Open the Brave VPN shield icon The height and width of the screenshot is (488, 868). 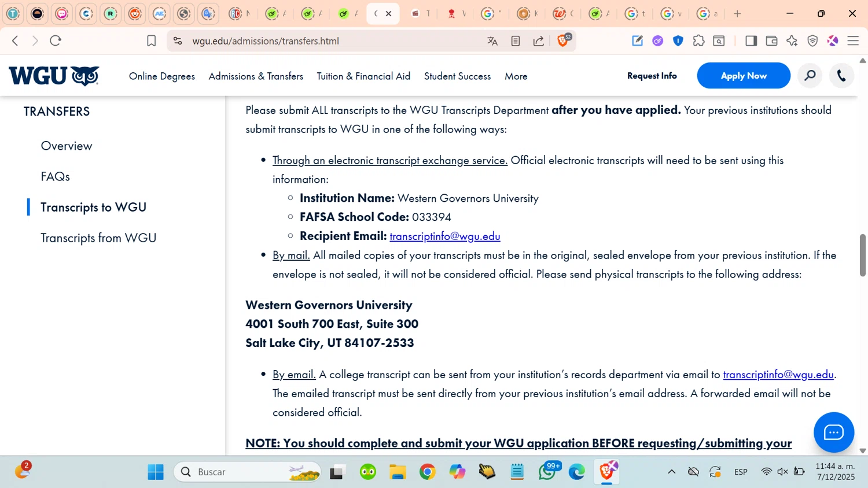point(812,40)
